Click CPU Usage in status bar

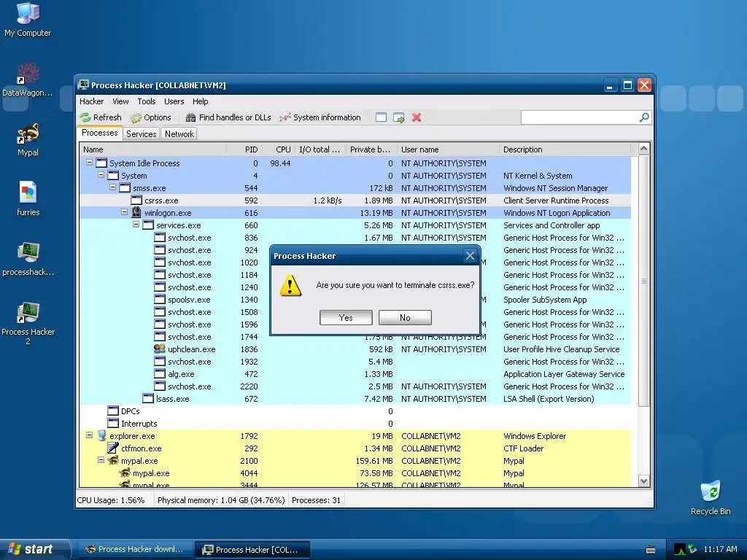(x=111, y=500)
